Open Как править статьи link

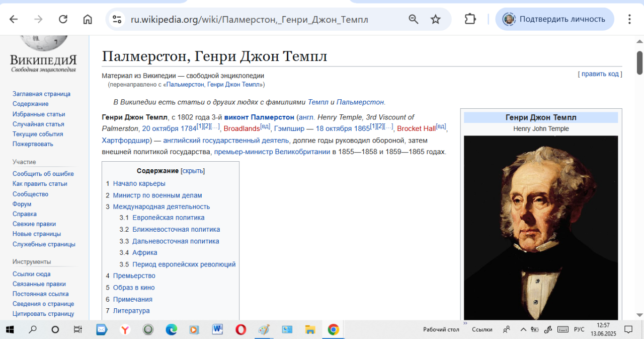(40, 184)
